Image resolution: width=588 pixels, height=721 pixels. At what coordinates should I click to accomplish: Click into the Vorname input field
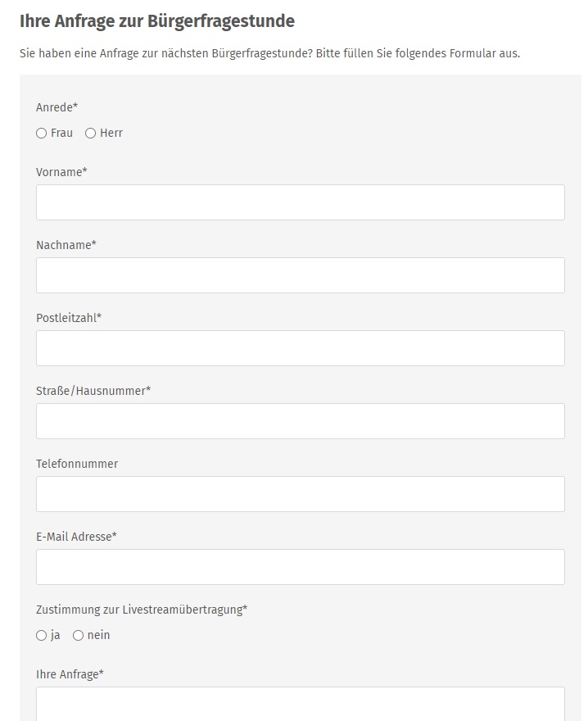coord(300,202)
